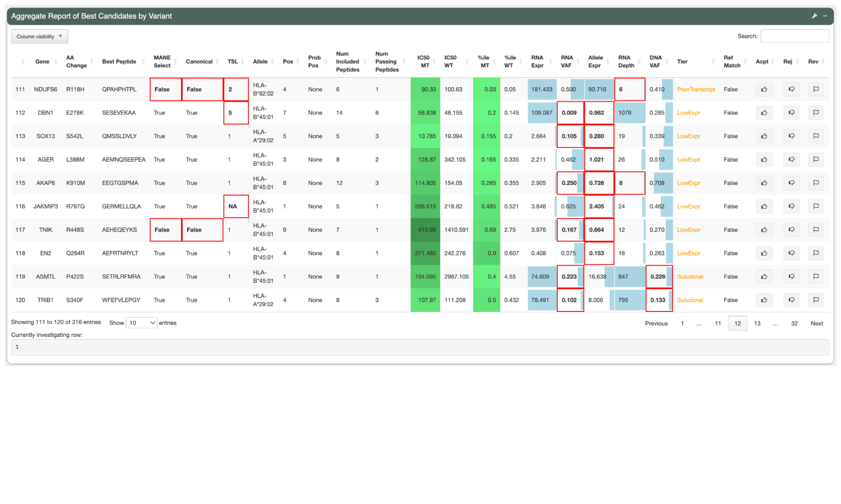Click into the Search input field
This screenshot has height=504, width=841.
[795, 36]
